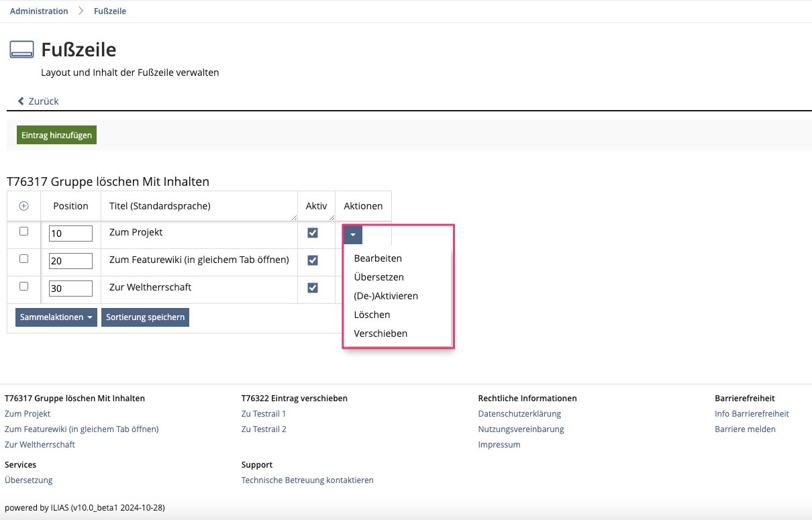
Task: Pick Verschieben from the actions menu
Action: point(380,333)
